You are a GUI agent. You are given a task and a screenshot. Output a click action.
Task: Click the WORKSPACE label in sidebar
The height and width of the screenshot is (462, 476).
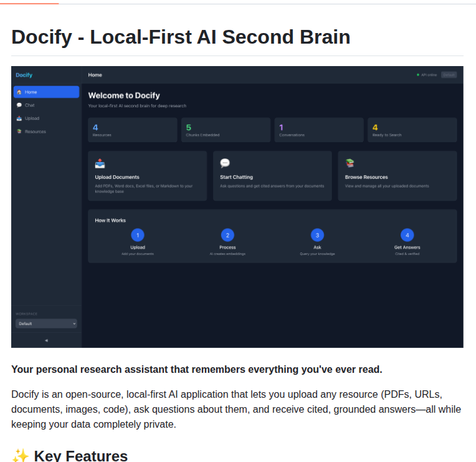26,314
